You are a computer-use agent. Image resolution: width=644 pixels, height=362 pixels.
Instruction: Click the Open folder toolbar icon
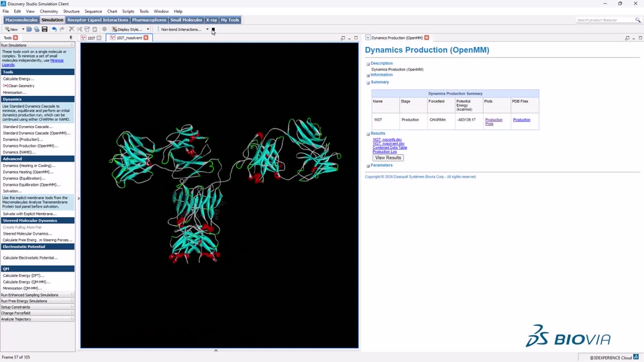[29, 29]
